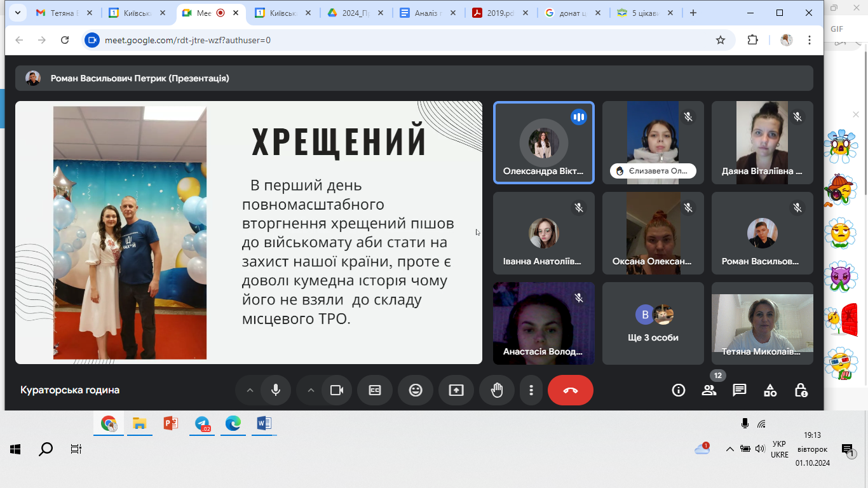
Task: Expand audio settings arrow beside microphone
Action: 250,390
